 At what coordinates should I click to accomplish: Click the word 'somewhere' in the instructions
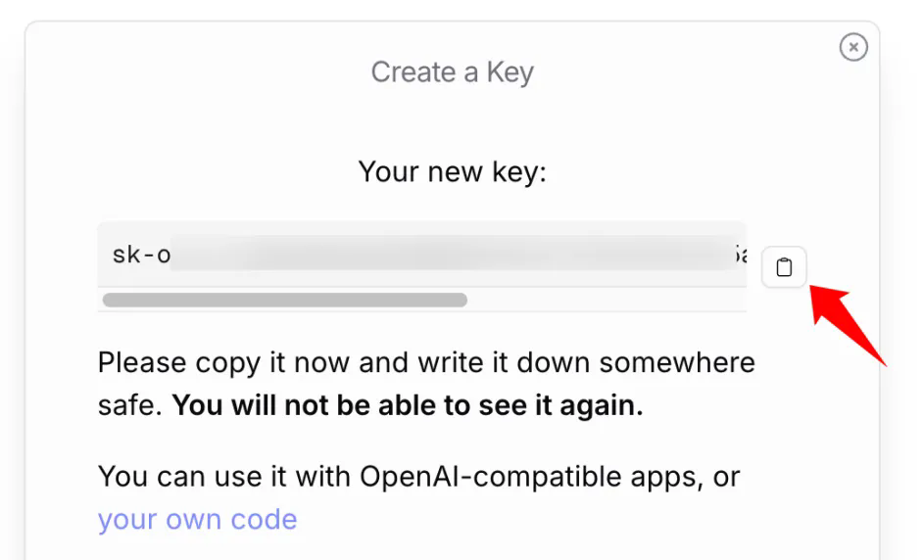677,363
